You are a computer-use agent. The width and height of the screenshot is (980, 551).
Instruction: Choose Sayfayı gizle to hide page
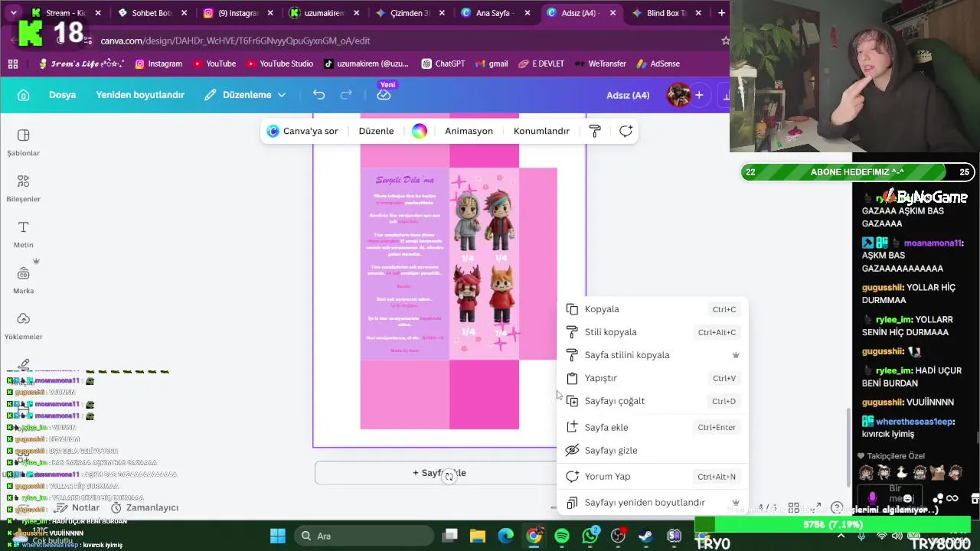[651, 450]
